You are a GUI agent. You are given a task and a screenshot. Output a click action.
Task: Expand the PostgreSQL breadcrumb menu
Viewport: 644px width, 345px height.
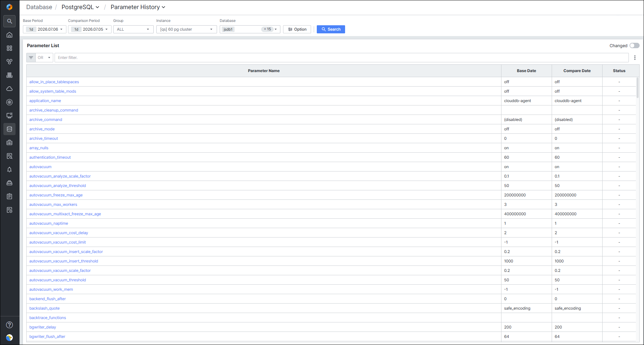coord(80,7)
